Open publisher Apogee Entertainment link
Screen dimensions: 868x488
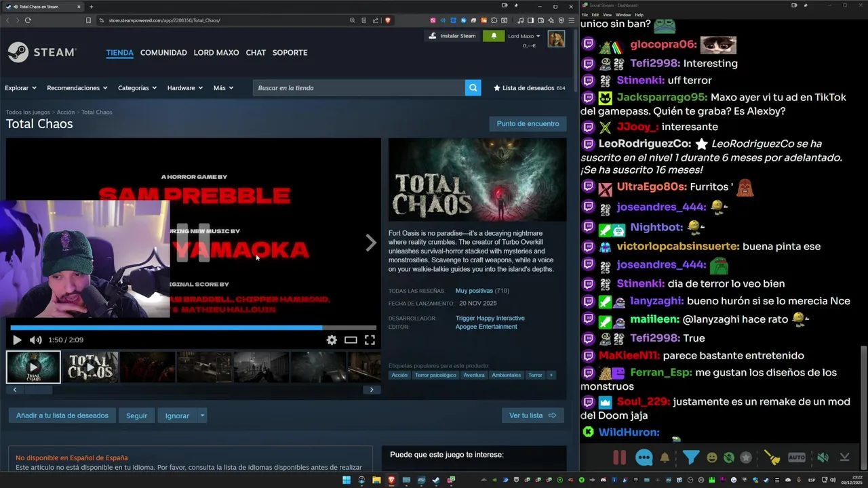tap(486, 327)
